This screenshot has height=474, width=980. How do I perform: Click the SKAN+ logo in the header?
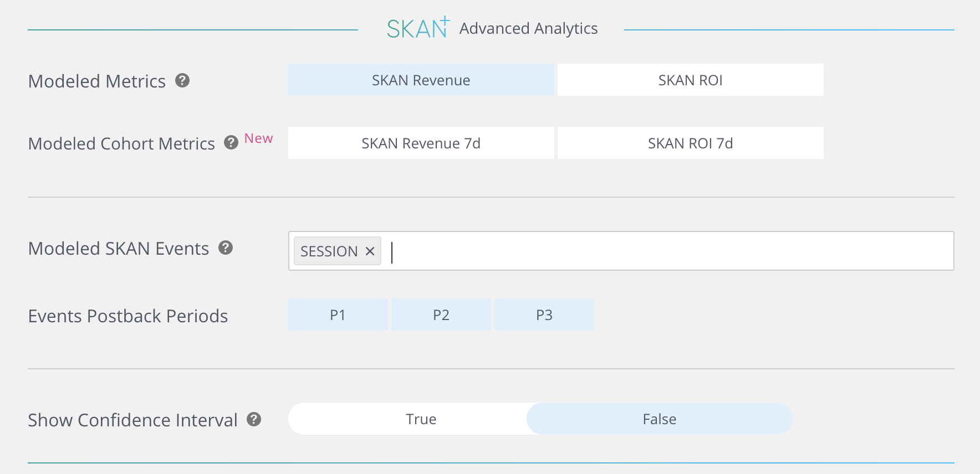click(x=418, y=28)
